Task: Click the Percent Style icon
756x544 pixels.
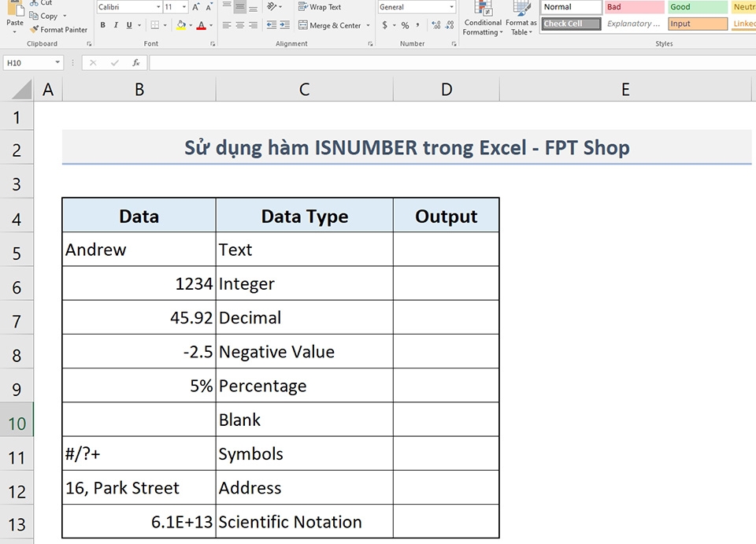Action: pos(405,24)
